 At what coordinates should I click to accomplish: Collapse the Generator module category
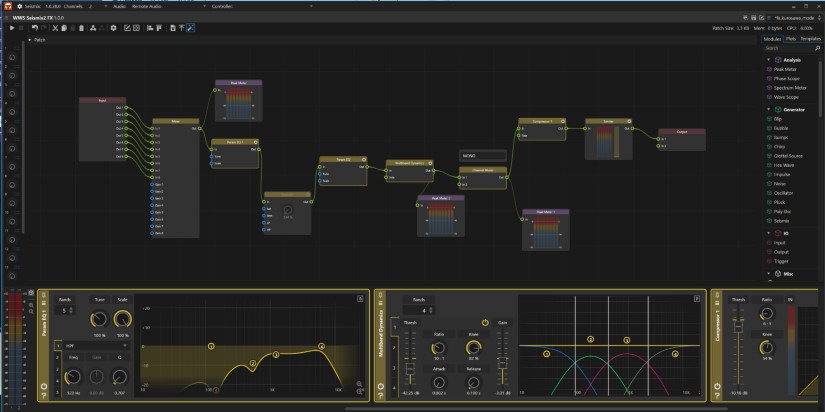pos(768,109)
